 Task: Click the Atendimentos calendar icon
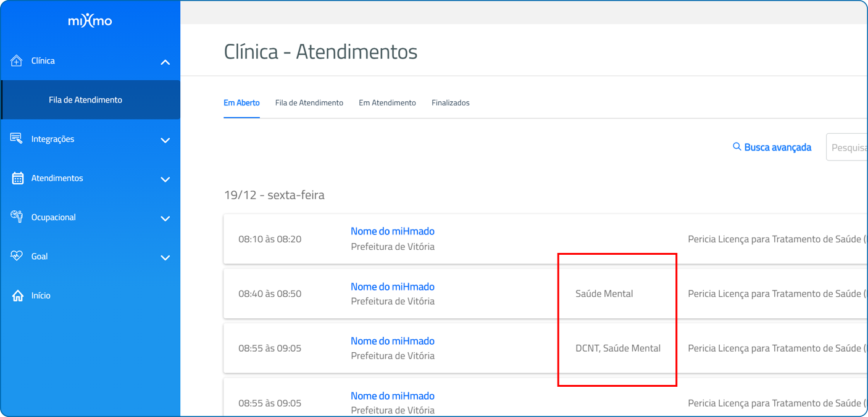[17, 178]
